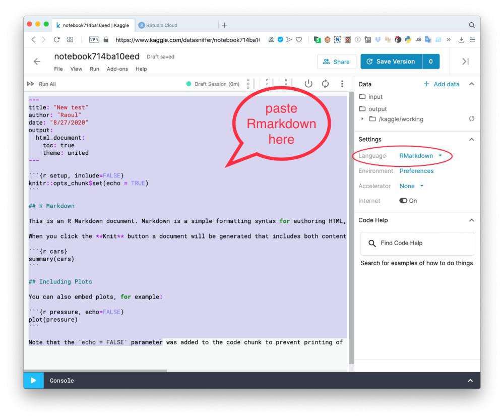Click the Find Code Help search field
This screenshot has width=504, height=420.
pos(417,243)
